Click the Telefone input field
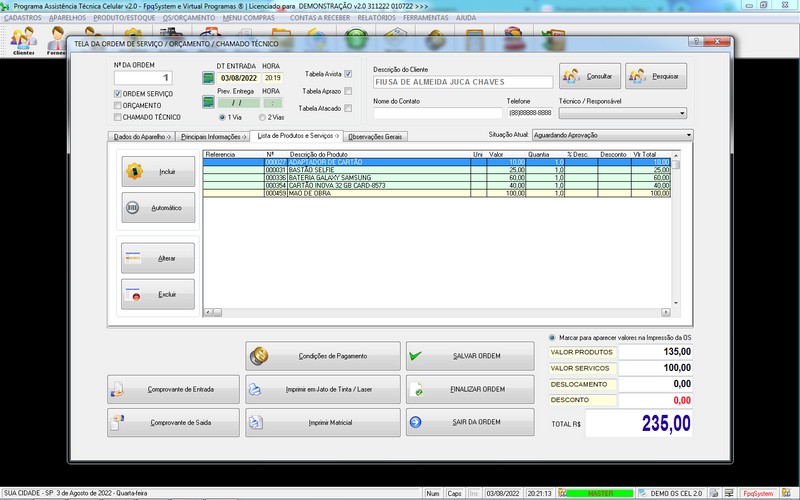Image resolution: width=800 pixels, height=500 pixels. [530, 113]
